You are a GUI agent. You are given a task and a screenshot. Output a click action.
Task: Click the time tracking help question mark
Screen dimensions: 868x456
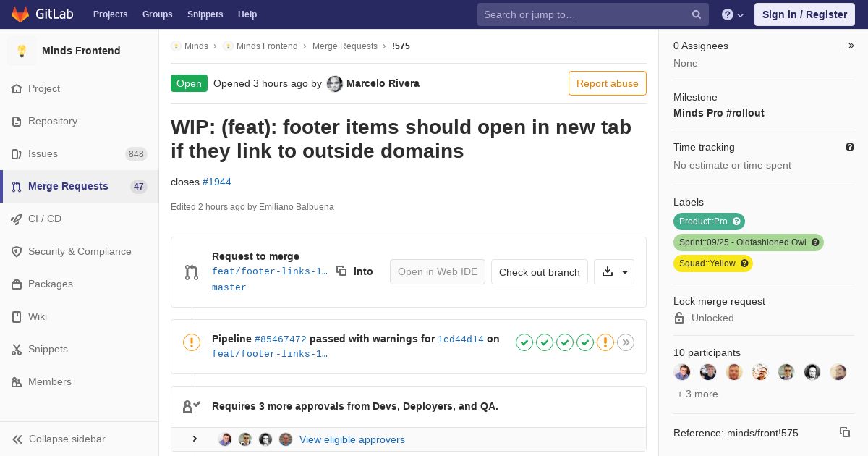[850, 147]
